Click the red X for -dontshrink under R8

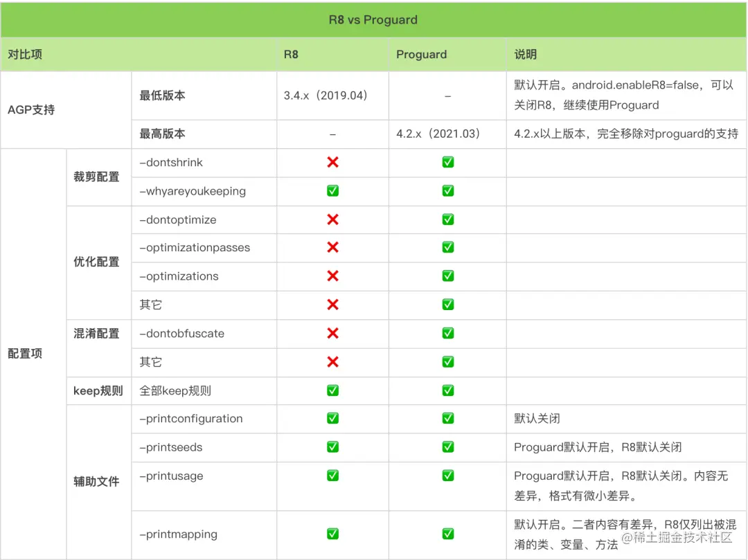click(x=333, y=162)
